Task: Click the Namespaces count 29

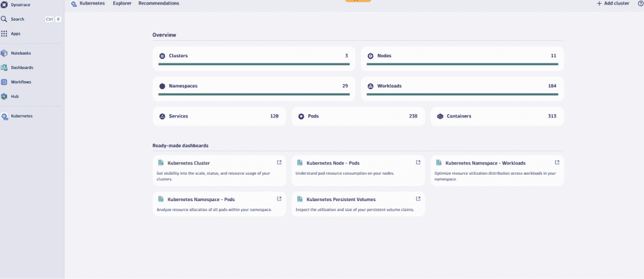Action: [x=345, y=86]
